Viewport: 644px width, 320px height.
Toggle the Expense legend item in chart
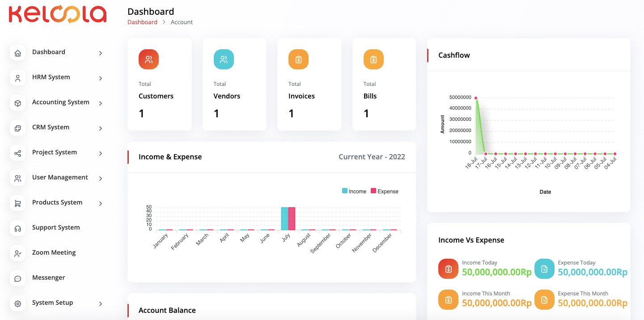(x=384, y=191)
